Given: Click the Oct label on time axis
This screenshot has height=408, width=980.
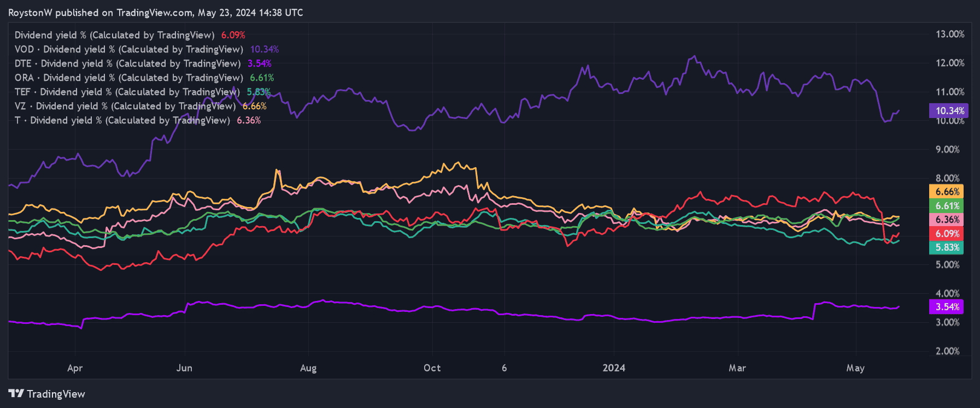Looking at the screenshot, I should point(432,368).
